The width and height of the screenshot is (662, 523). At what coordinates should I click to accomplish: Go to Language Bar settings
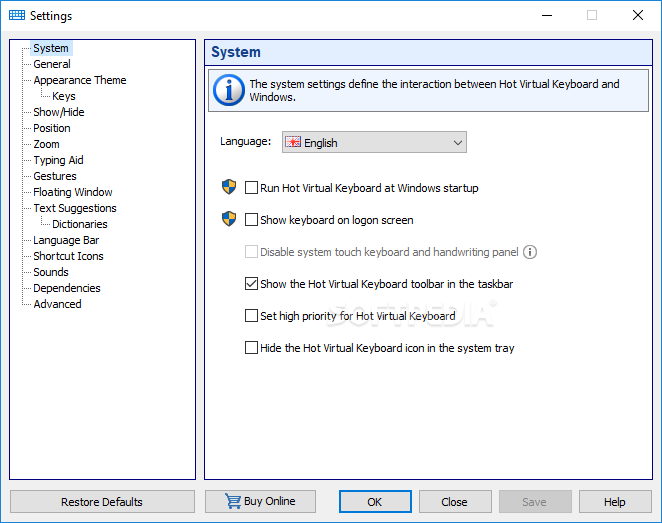(x=66, y=240)
